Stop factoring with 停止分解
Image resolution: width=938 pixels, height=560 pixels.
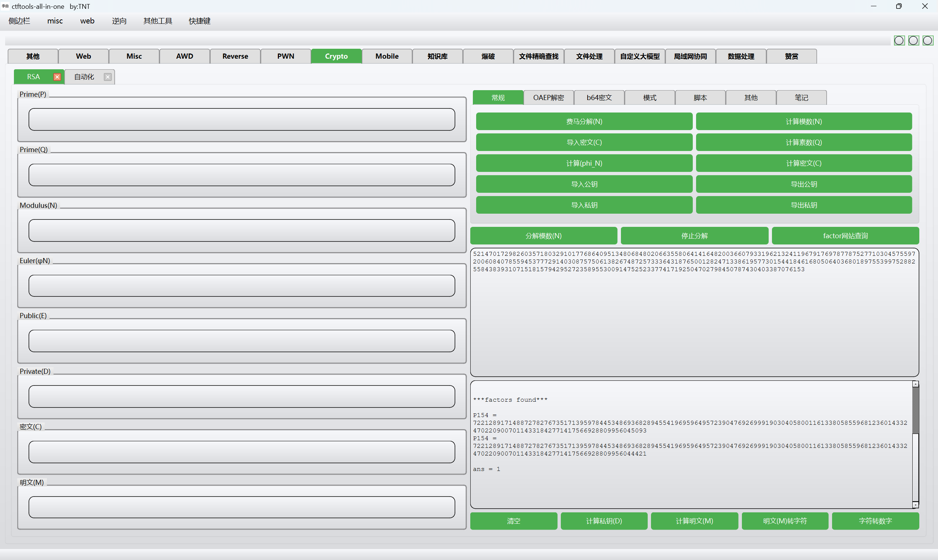pyautogui.click(x=694, y=236)
